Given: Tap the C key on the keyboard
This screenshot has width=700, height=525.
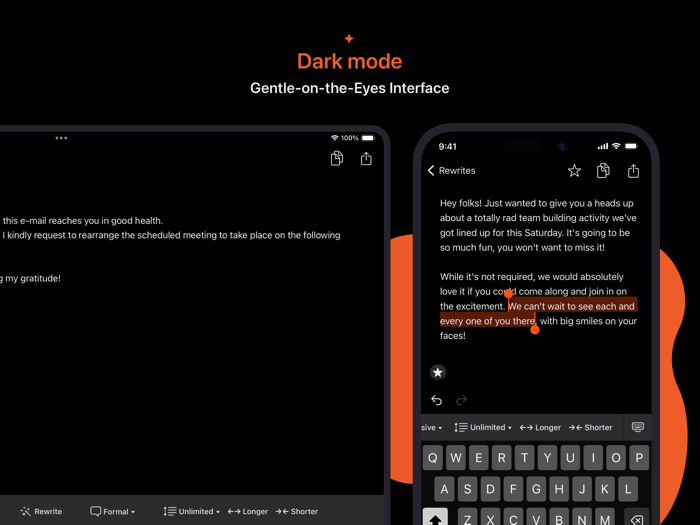Looking at the screenshot, I should tap(513, 517).
